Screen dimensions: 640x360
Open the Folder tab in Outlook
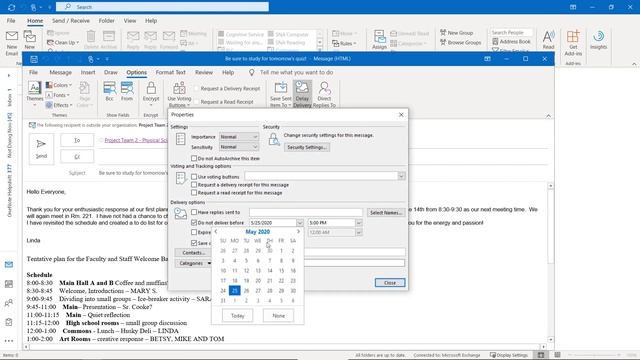coord(107,21)
